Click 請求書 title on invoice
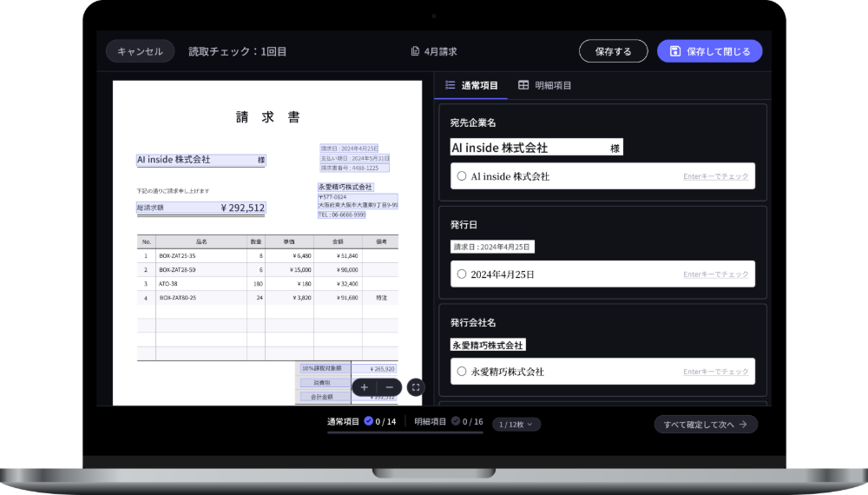The width and height of the screenshot is (868, 495). pyautogui.click(x=268, y=117)
